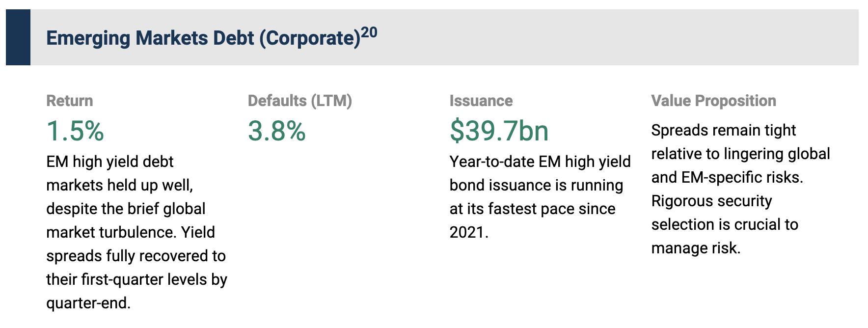Click the Emerging Markets Debt (Corporate) heading
Viewport: 868px width, 328px height.
203,38
